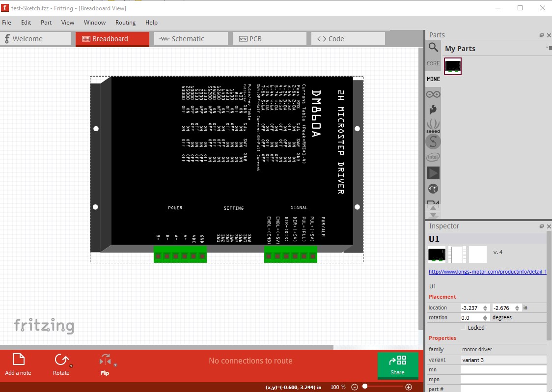Click the Flip button
The image size is (552, 392).
[105, 365]
